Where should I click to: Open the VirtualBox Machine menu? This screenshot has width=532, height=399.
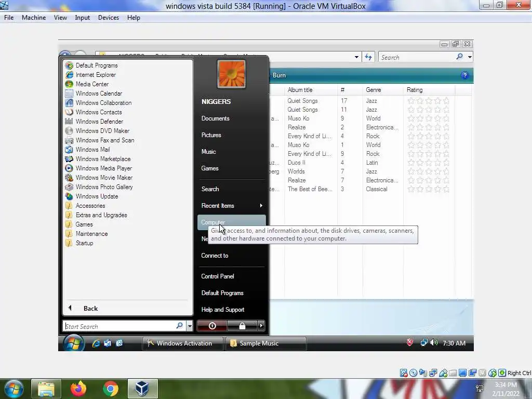pos(34,18)
